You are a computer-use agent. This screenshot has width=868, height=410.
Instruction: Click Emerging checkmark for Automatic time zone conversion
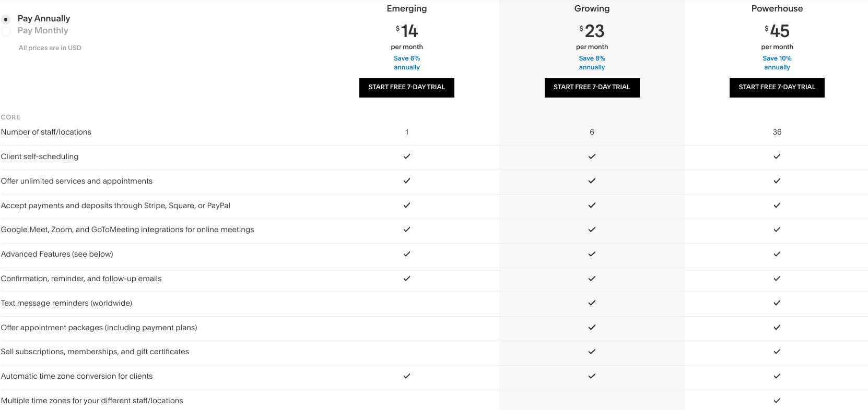coord(407,376)
